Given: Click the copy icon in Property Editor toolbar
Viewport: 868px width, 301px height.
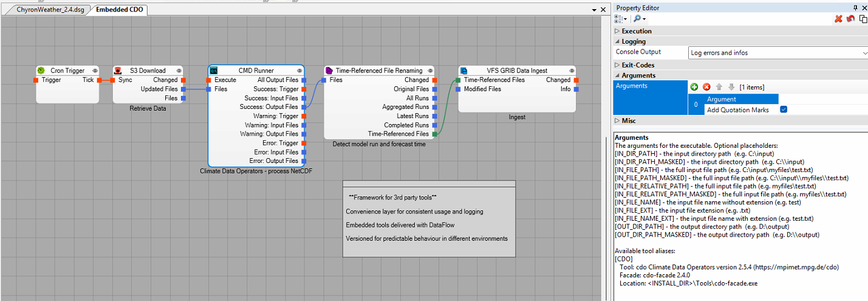Looking at the screenshot, I should (x=863, y=19).
